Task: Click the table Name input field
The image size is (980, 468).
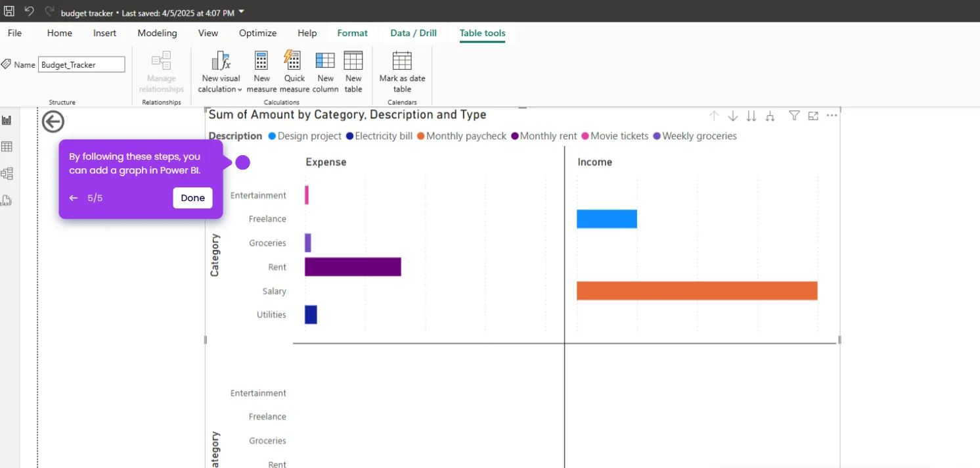Action: pos(81,64)
